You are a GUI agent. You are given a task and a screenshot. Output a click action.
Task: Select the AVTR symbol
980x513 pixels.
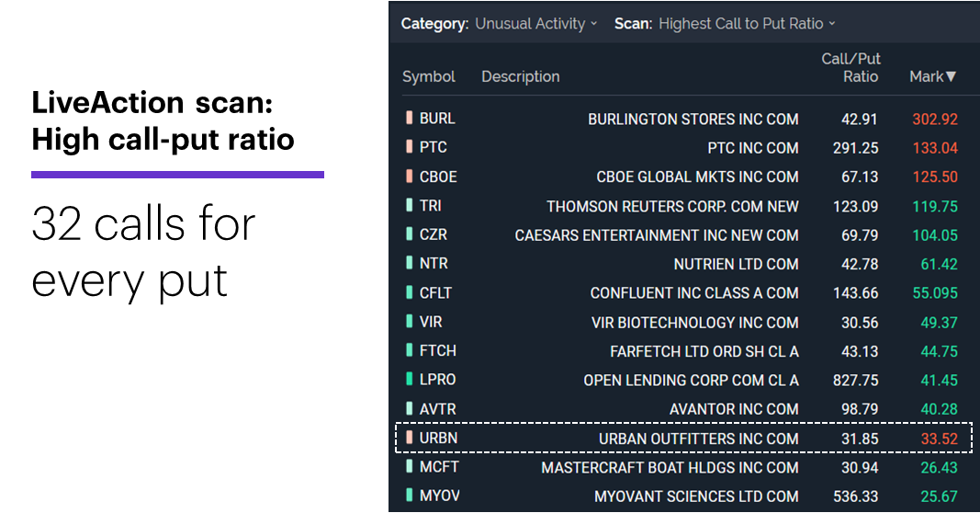pos(437,409)
